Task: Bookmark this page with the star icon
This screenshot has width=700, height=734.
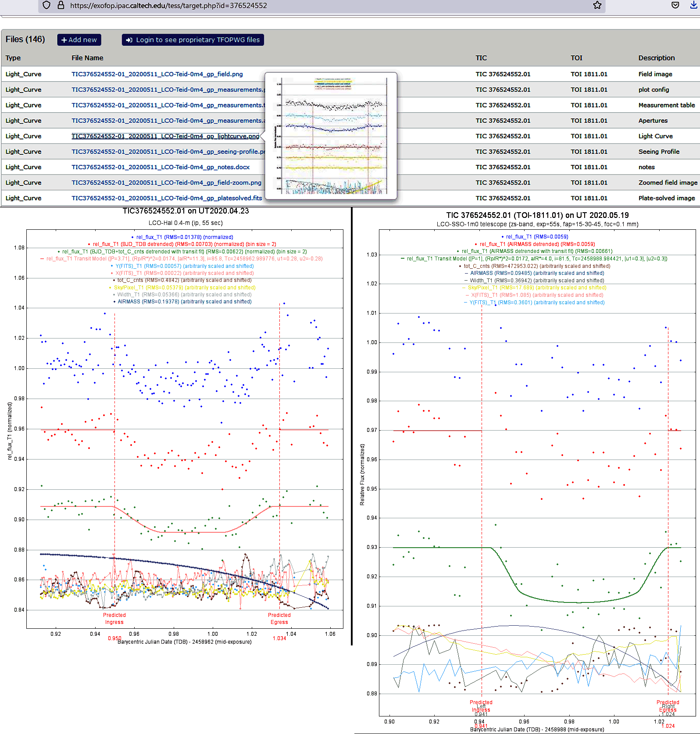Action: click(597, 5)
